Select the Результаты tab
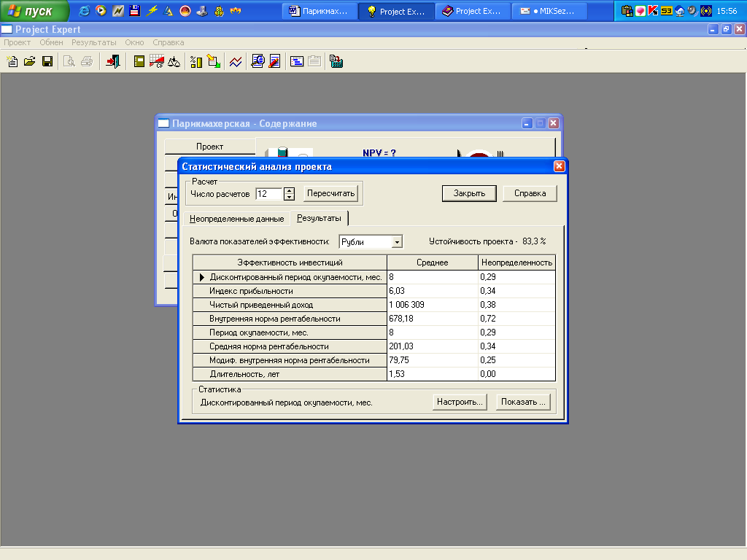The width and height of the screenshot is (747, 560). [x=319, y=218]
